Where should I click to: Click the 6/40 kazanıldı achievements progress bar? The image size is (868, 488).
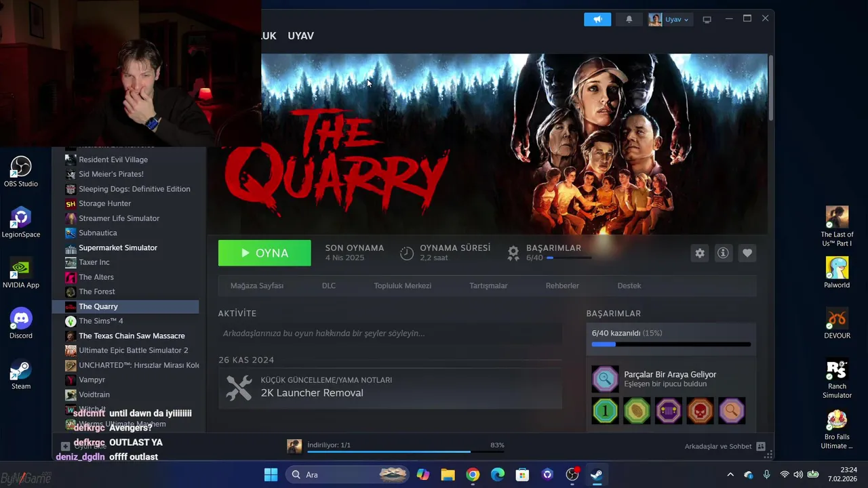tap(671, 344)
